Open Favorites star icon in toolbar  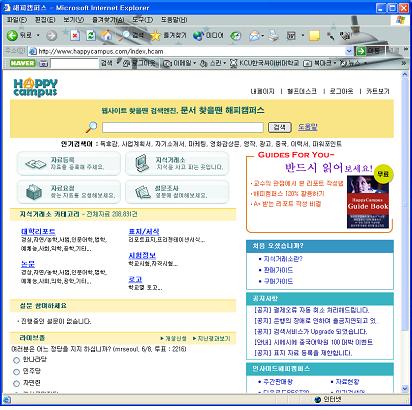[155, 35]
